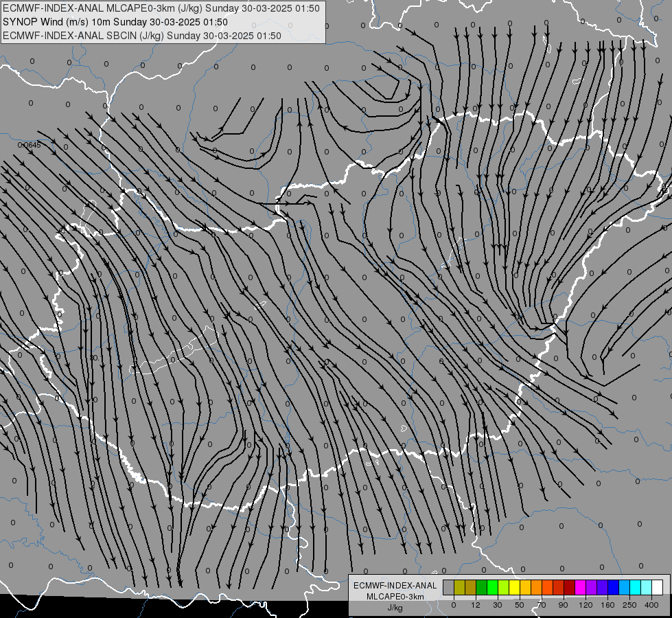This screenshot has width=672, height=618.
Task: Pick the pure blue legend swatch
Action: 613,587
